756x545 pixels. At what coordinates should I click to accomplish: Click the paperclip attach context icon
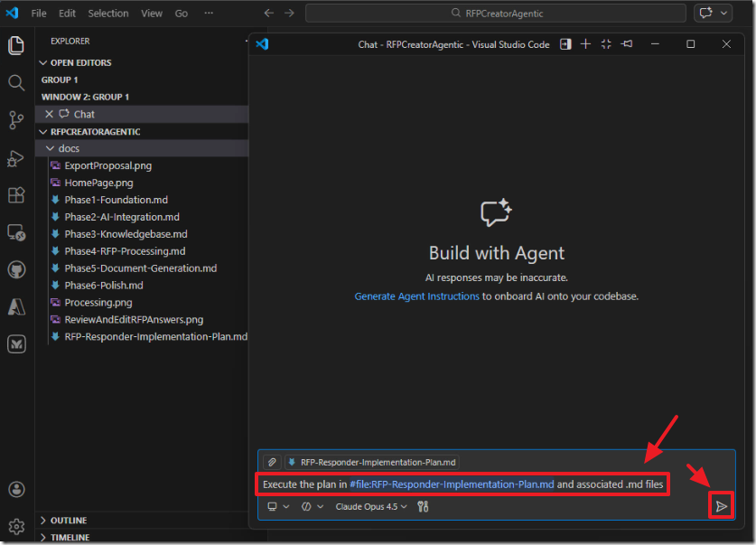coord(271,462)
